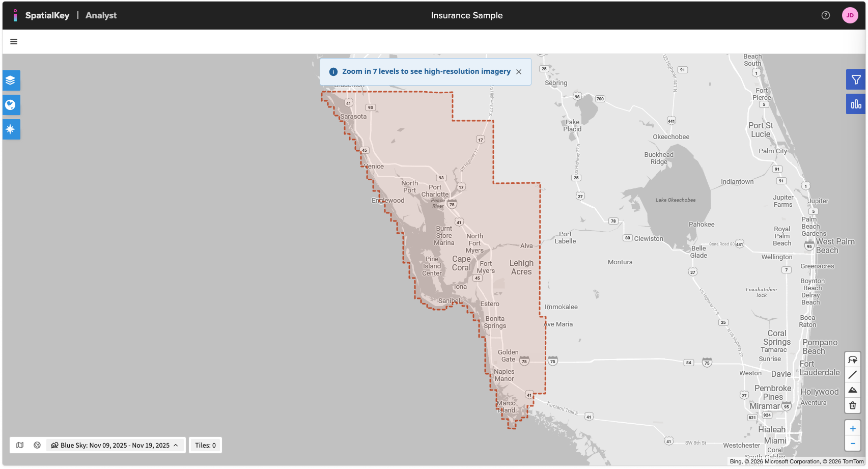Click the Golden Gate map label

[508, 356]
